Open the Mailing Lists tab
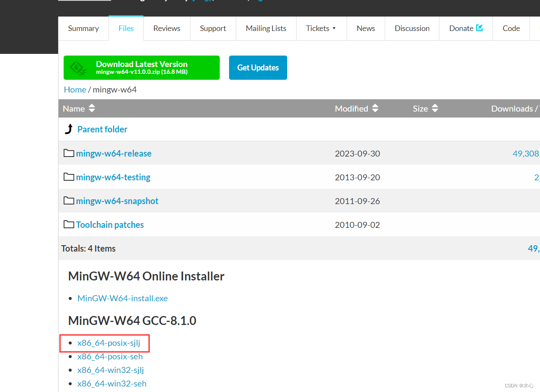The height and width of the screenshot is (392, 540). tap(266, 28)
